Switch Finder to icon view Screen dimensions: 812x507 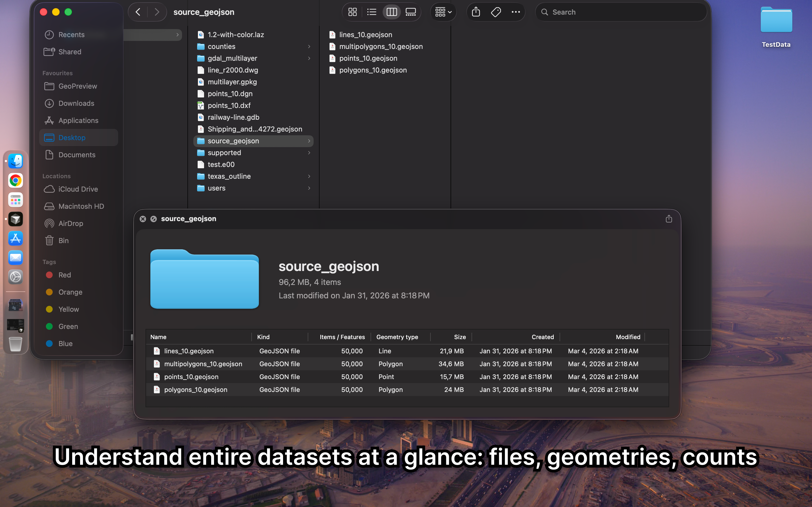(x=352, y=12)
